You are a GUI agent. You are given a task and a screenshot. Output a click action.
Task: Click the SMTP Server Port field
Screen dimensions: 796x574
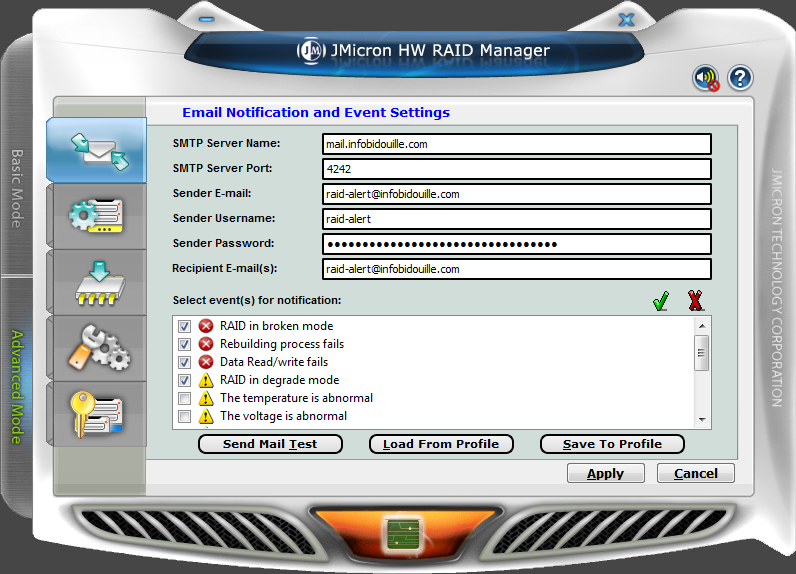517,169
